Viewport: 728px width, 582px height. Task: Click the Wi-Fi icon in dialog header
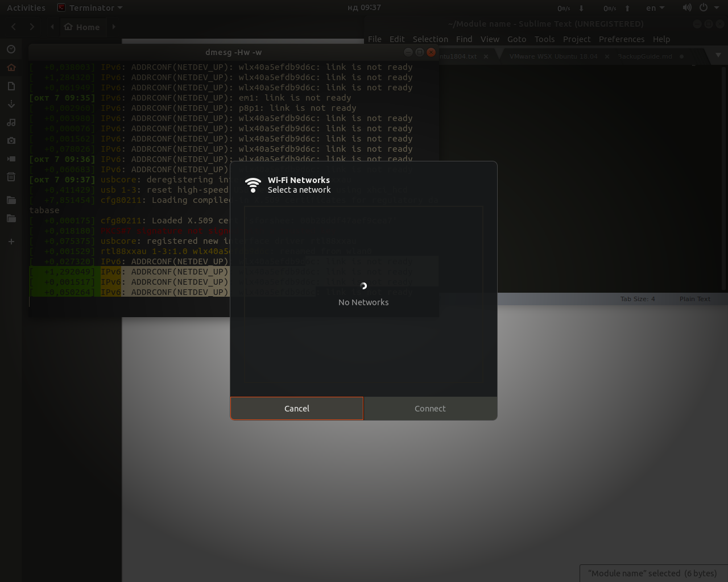point(253,185)
